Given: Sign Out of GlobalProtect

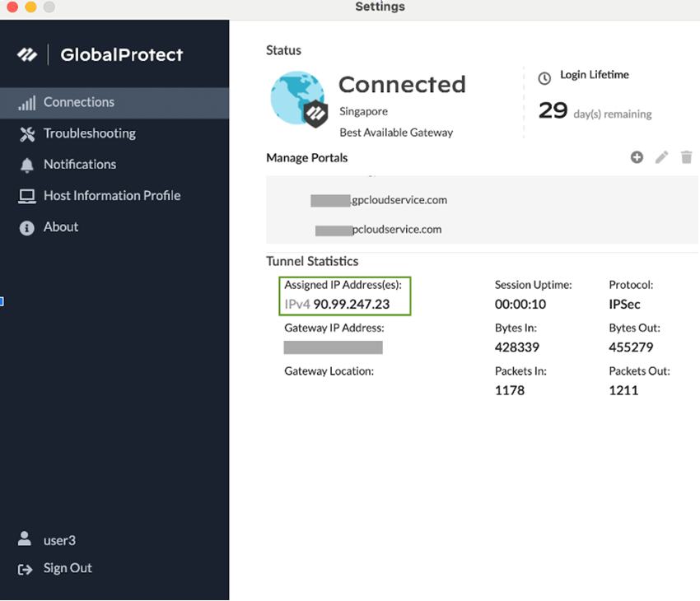Looking at the screenshot, I should pyautogui.click(x=68, y=568).
